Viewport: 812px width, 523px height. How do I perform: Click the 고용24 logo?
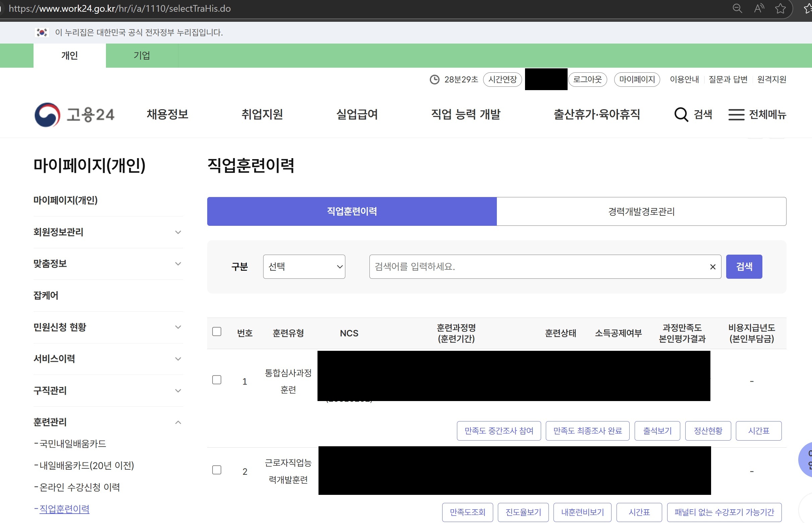(74, 115)
